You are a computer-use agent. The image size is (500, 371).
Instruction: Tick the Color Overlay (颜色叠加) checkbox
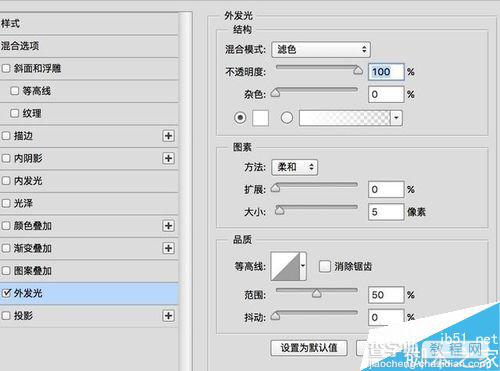point(6,226)
